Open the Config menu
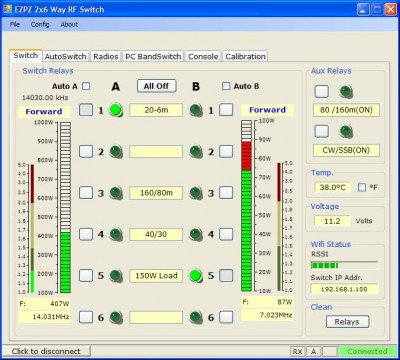400x360 pixels. click(x=40, y=24)
